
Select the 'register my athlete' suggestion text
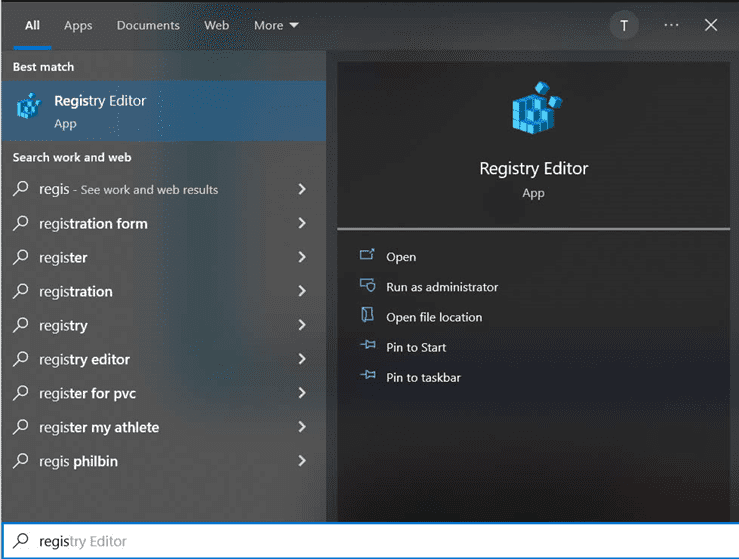click(x=99, y=427)
